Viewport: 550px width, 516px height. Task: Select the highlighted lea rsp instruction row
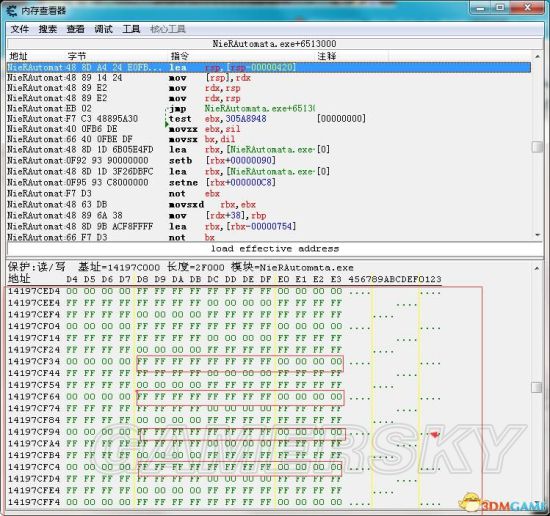pos(269,67)
